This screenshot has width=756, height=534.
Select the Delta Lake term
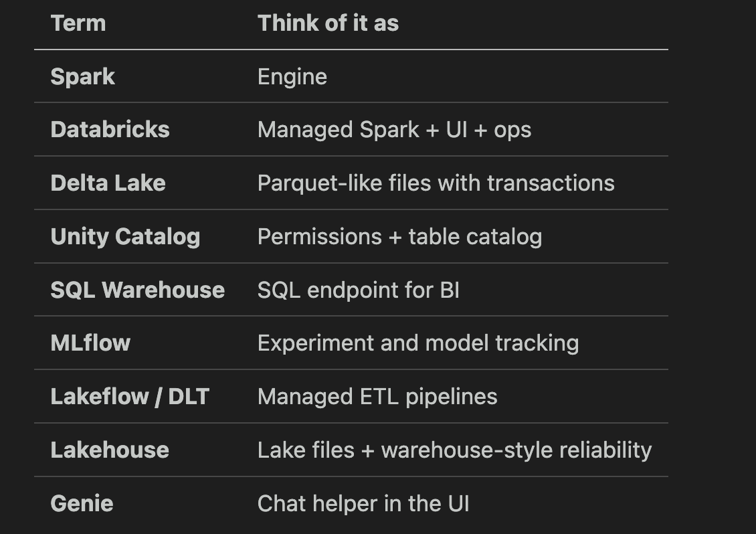coord(108,183)
